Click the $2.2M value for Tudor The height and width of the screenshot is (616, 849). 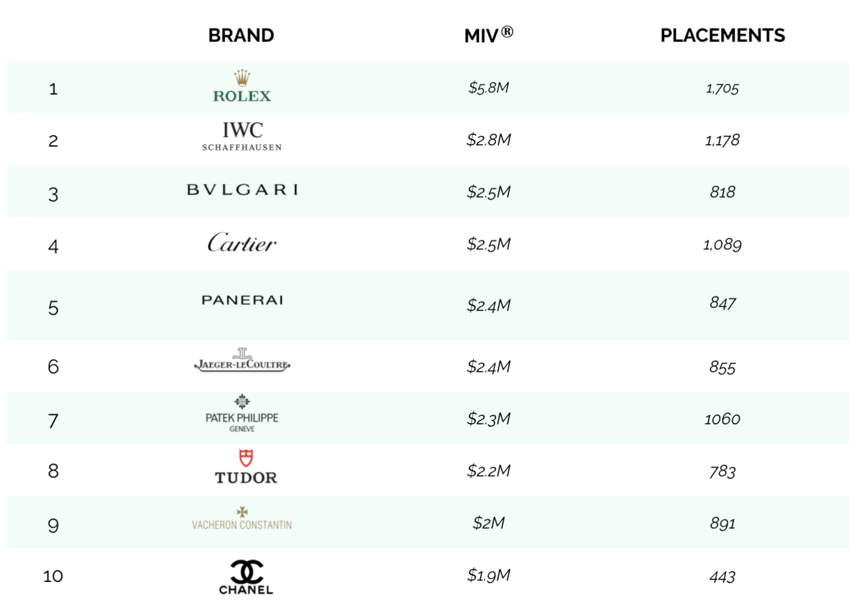[488, 471]
